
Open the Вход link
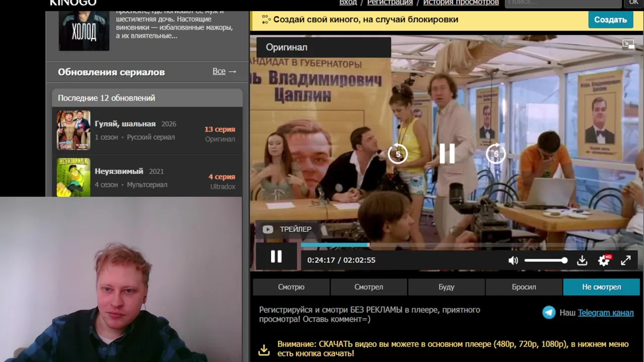(x=348, y=3)
